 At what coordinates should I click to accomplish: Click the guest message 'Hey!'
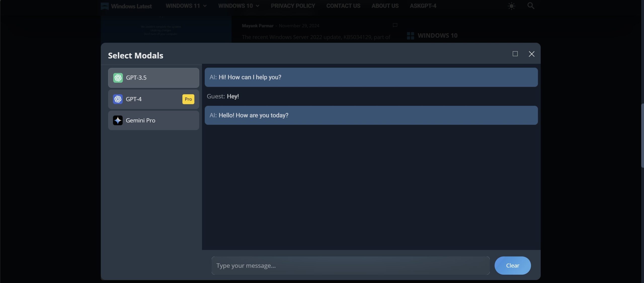[223, 96]
